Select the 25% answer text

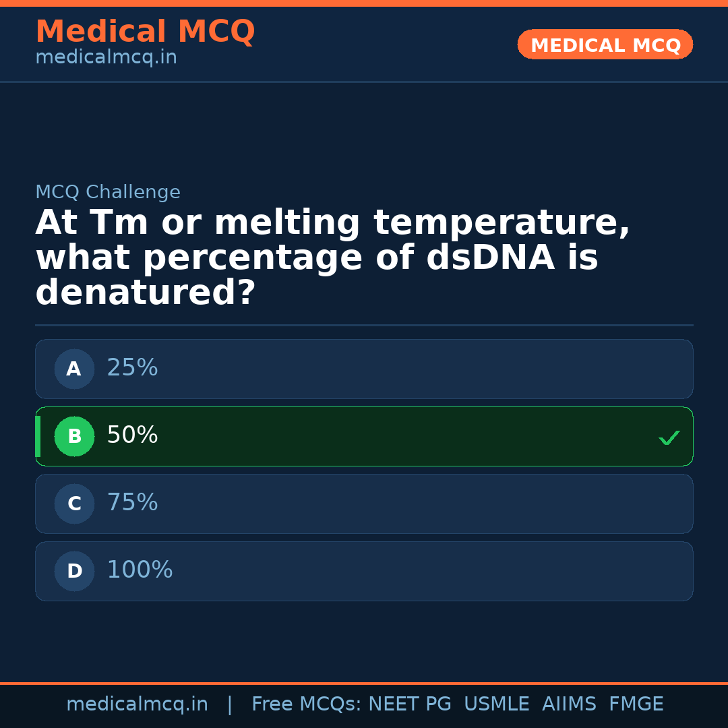tap(132, 368)
